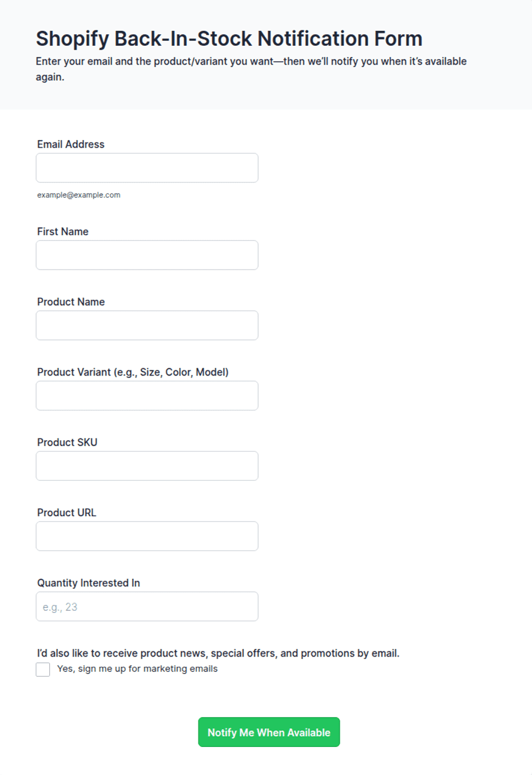
Task: Click the "Product SKU" label text
Action: pos(68,442)
